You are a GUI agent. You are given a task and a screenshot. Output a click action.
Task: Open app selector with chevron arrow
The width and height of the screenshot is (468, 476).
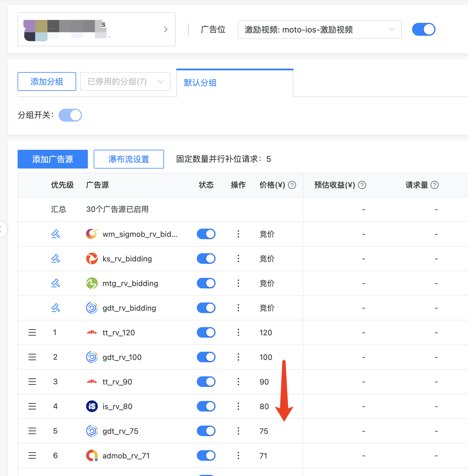tap(97, 29)
